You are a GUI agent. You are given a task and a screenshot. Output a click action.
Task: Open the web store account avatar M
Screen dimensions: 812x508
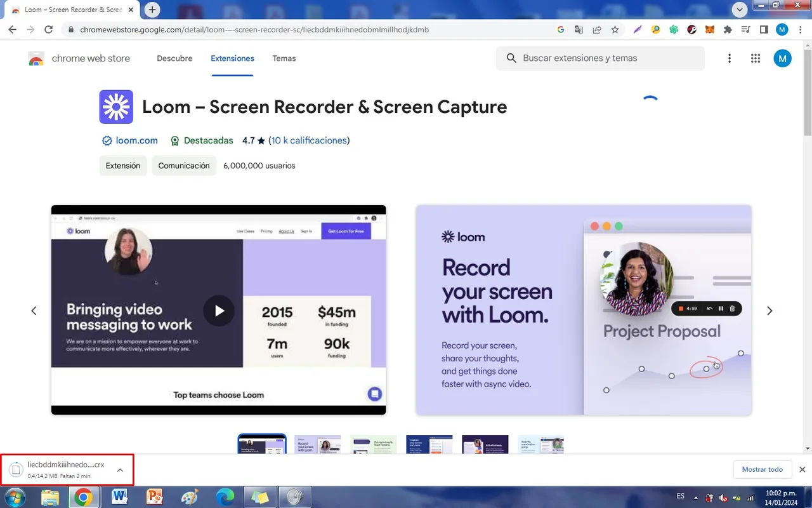pyautogui.click(x=782, y=58)
